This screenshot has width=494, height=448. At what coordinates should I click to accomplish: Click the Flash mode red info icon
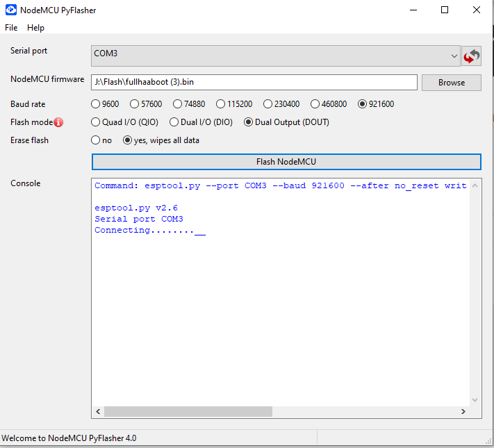coord(58,122)
